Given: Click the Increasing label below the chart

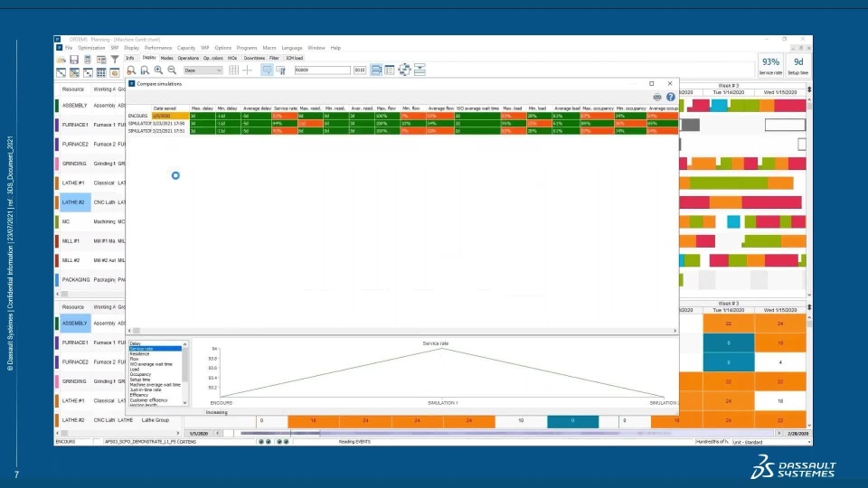Looking at the screenshot, I should point(216,412).
